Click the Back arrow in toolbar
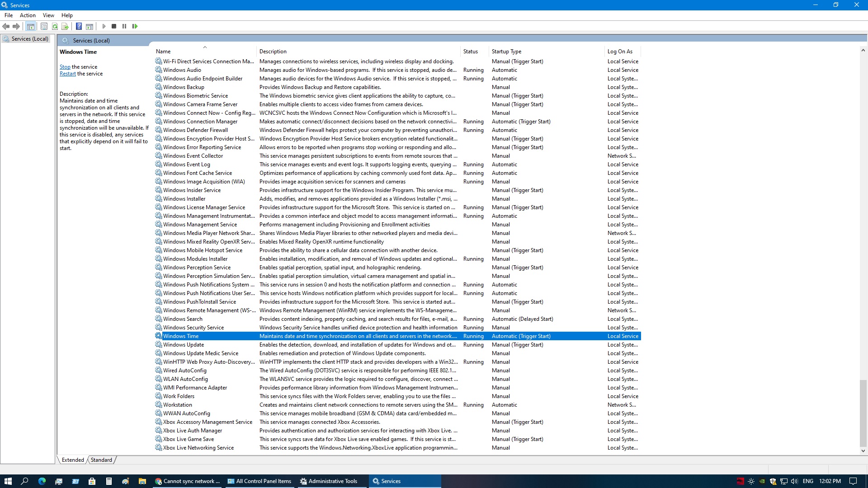 (x=6, y=26)
